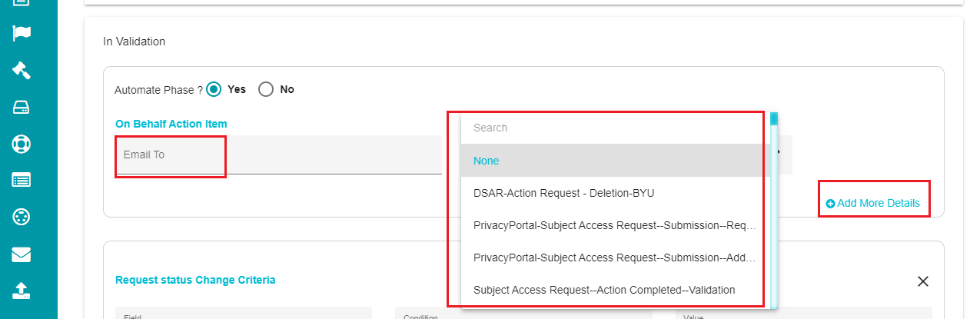
Task: Focus the Email To input field
Action: point(278,155)
